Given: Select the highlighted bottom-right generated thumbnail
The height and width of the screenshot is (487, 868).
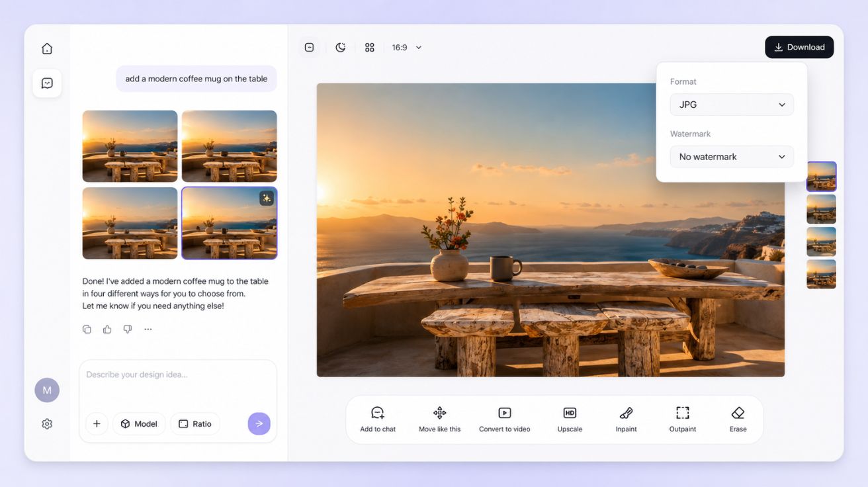Looking at the screenshot, I should 230,223.
